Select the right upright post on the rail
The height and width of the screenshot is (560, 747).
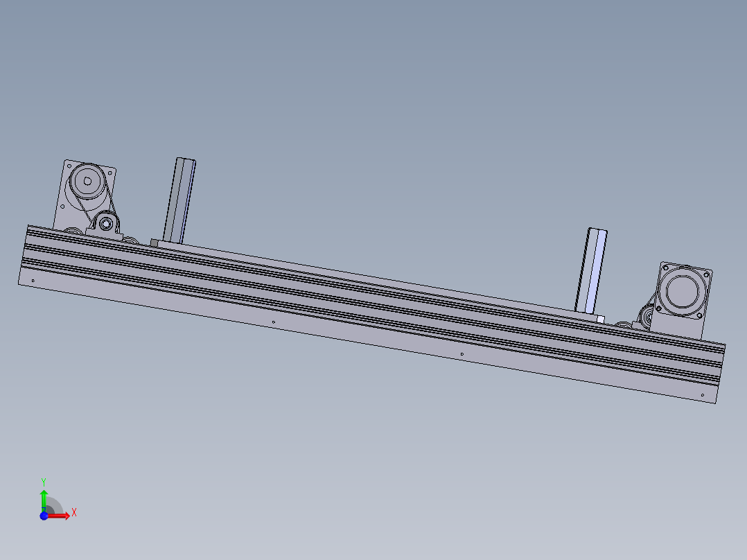click(591, 270)
